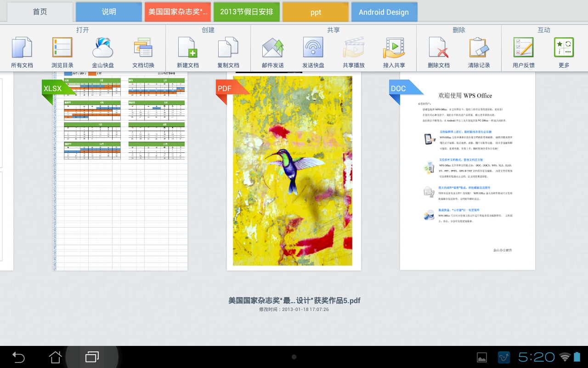
Task: Open the XLSX calendar spreadsheet thumbnail
Action: 120,171
